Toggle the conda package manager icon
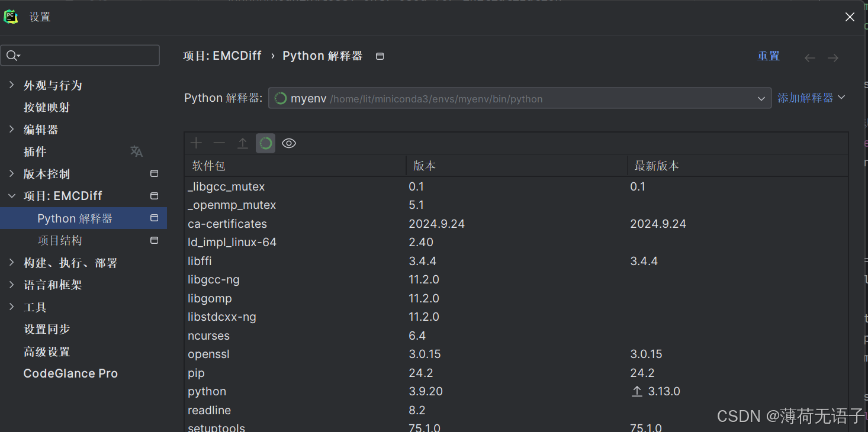 pos(265,143)
